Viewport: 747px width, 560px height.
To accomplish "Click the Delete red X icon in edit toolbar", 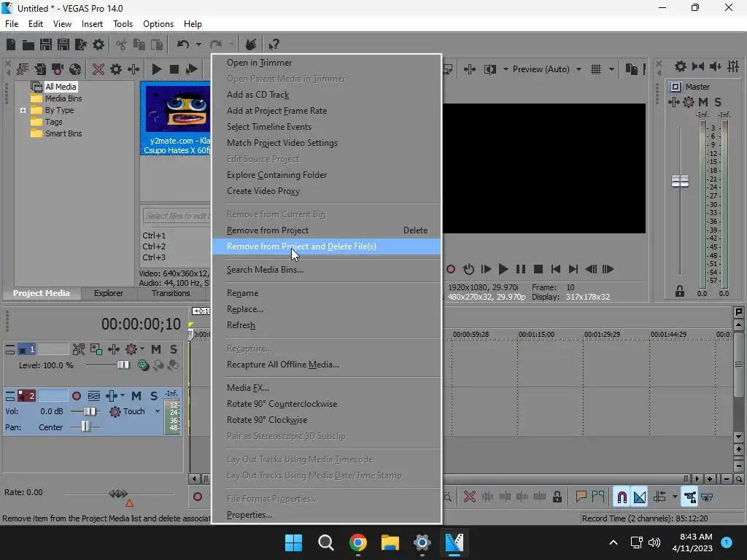I will coord(469,497).
